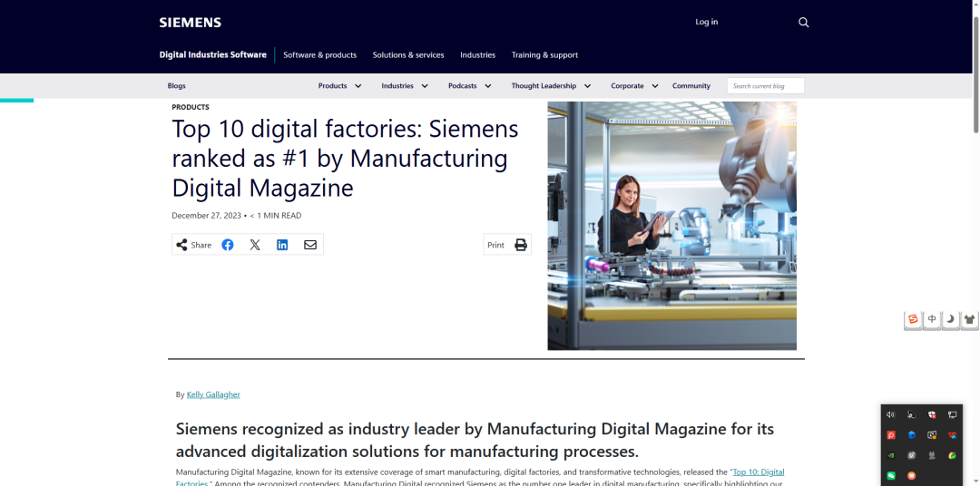Open Solutions & services menu
This screenshot has width=980, height=486.
[408, 55]
